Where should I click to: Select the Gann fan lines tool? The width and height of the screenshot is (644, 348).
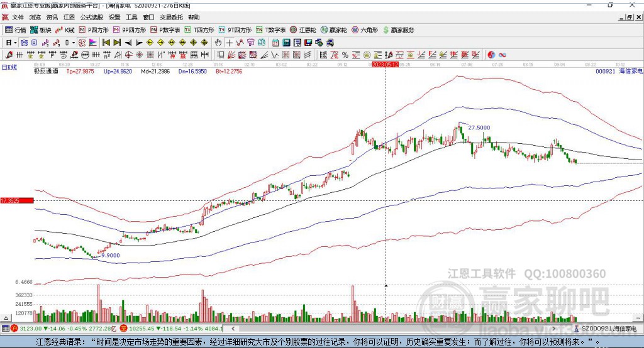[231, 55]
